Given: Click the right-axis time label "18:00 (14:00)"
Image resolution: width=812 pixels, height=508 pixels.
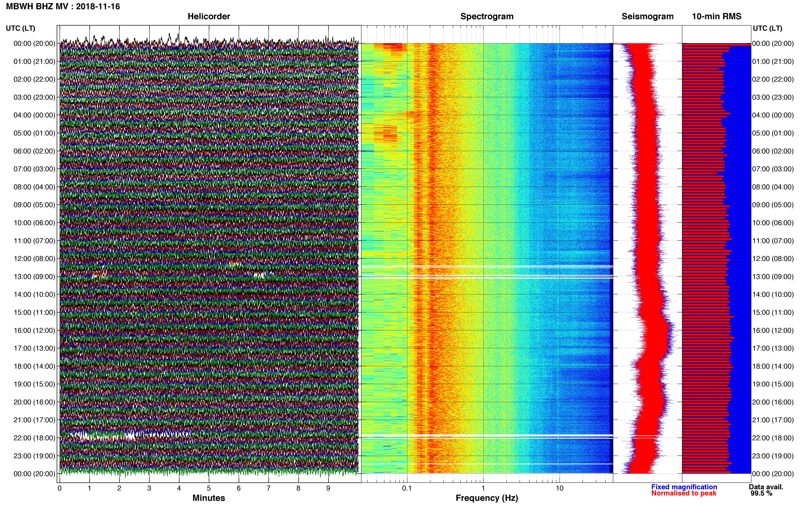Looking at the screenshot, I should point(773,366).
